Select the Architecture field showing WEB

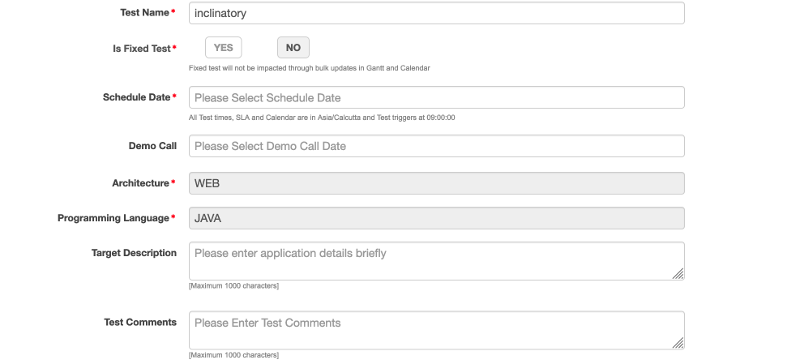click(x=436, y=183)
